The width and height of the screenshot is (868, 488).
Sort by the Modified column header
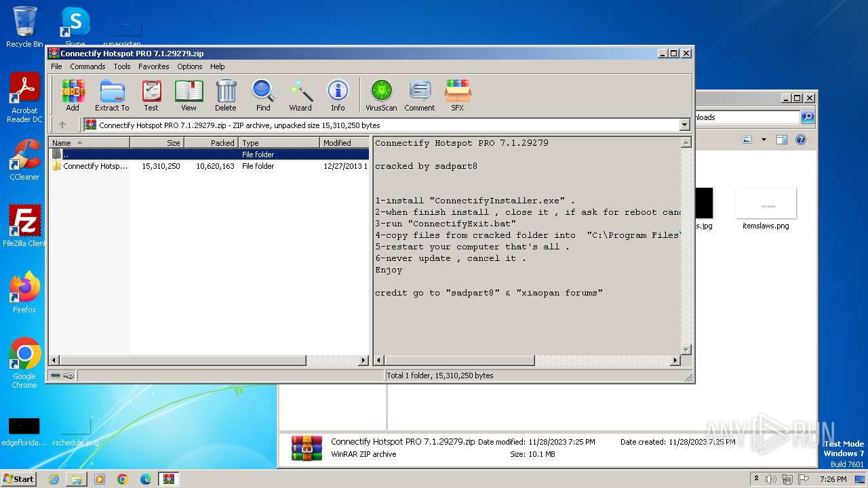[344, 142]
